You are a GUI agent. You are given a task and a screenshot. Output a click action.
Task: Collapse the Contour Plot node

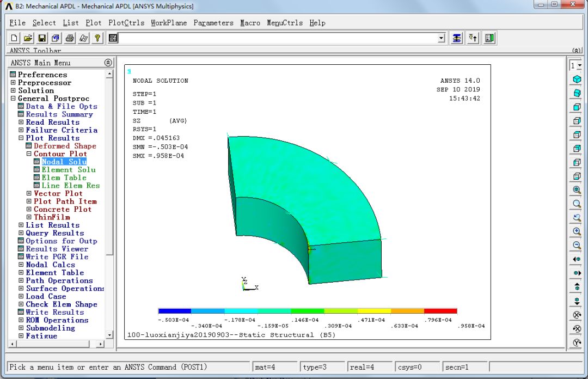[x=29, y=154]
